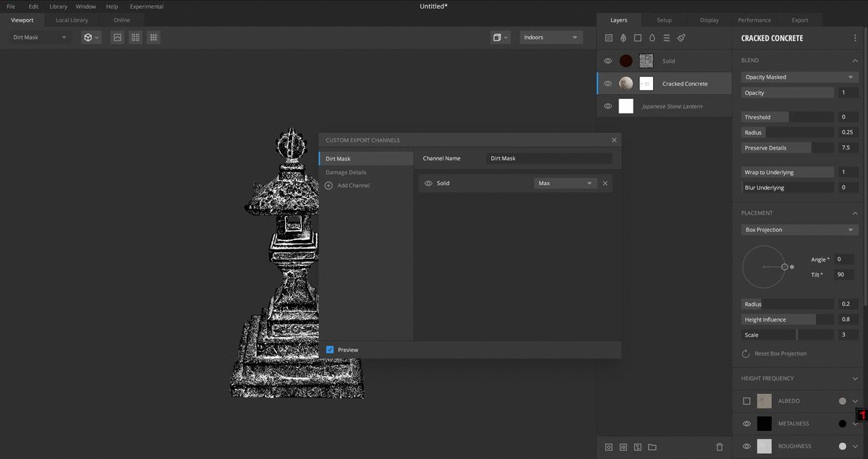Enable the ALBEDO channel checkbox
This screenshot has height=459, width=868.
[x=746, y=401]
